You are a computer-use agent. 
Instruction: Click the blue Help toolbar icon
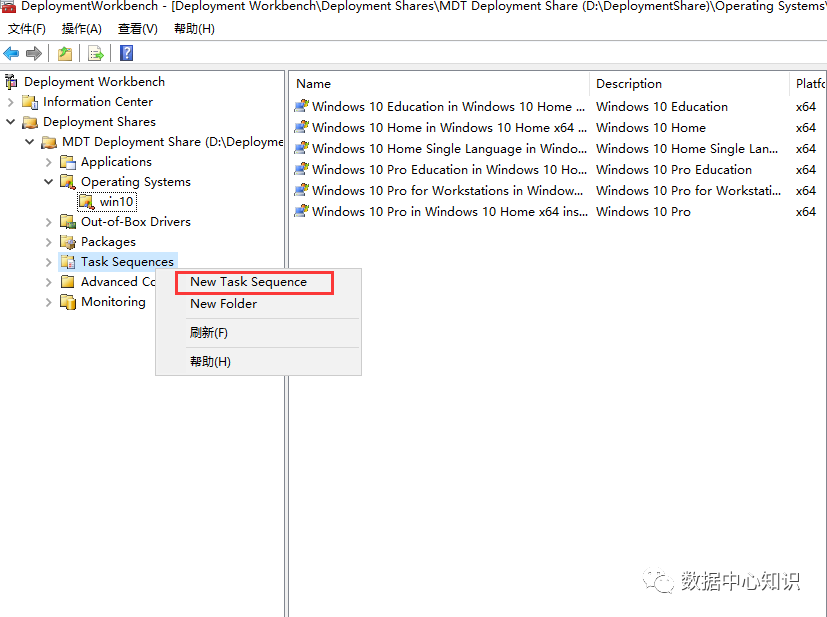[x=127, y=53]
